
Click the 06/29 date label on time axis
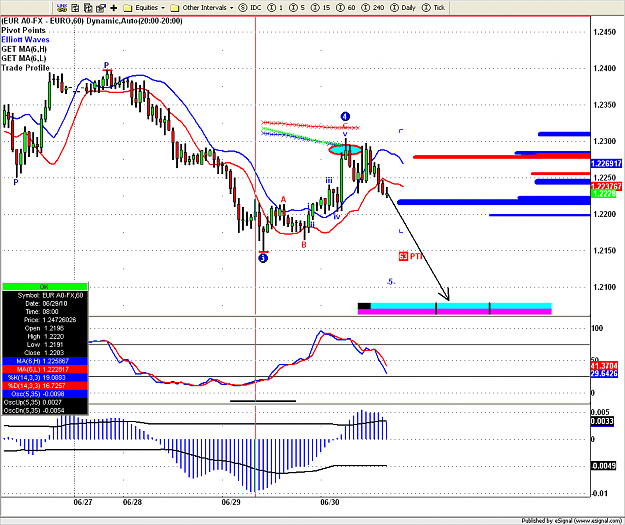point(231,502)
